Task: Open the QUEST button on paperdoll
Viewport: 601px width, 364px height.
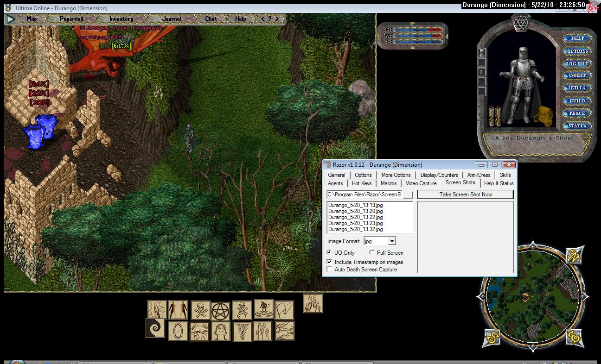Action: (577, 75)
